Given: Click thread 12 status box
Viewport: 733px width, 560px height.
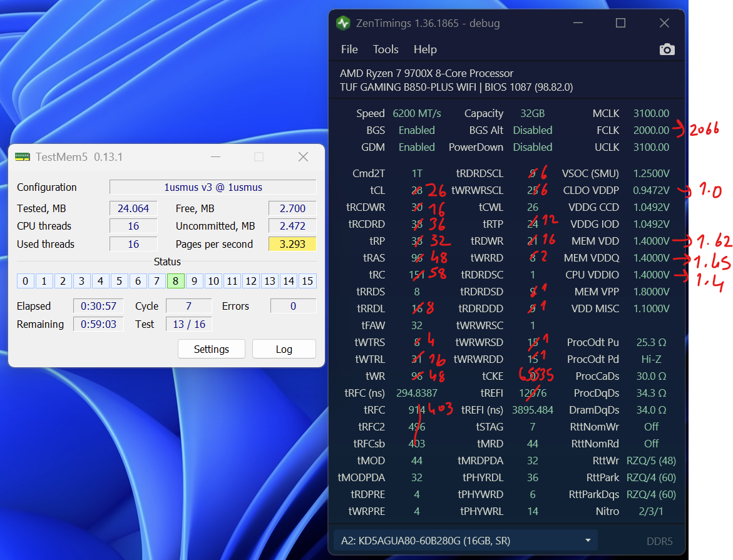Looking at the screenshot, I should pyautogui.click(x=251, y=281).
